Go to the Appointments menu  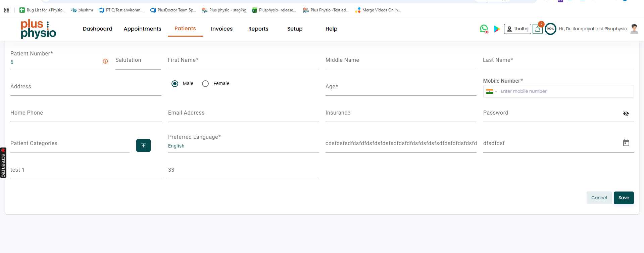[x=142, y=29]
